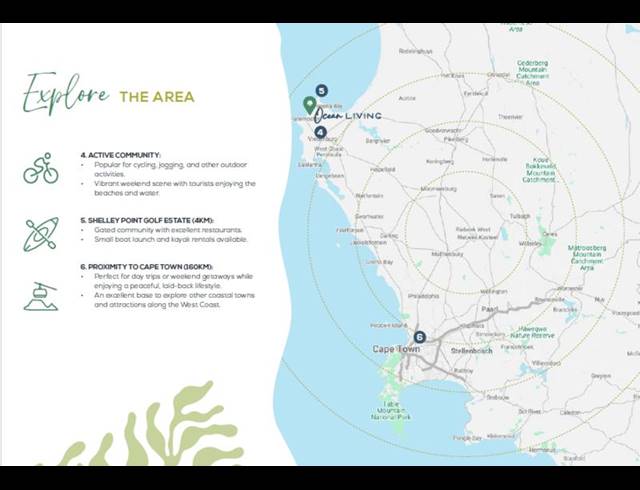Click the cyclist icon beside Active Community
This screenshot has width=640, height=490.
coord(41,171)
